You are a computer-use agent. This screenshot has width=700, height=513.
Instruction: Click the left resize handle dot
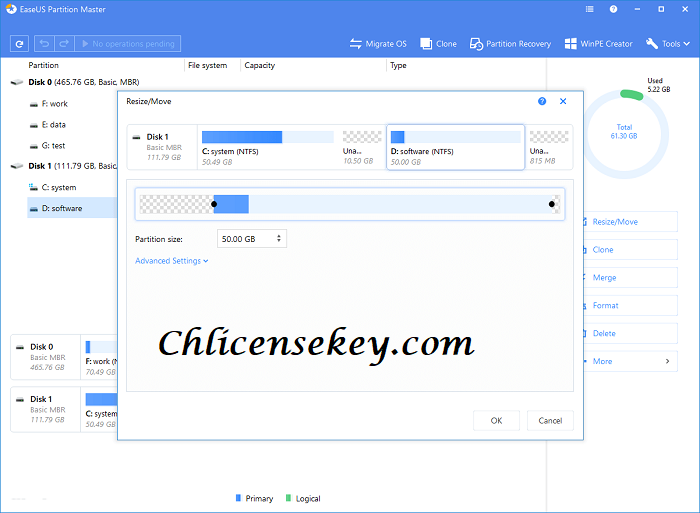pyautogui.click(x=214, y=204)
